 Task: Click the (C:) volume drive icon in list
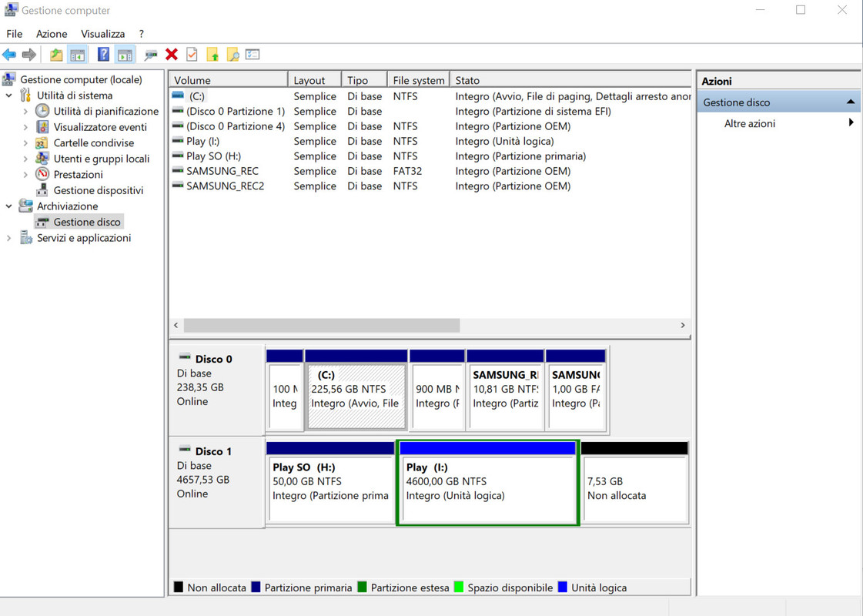tap(178, 95)
